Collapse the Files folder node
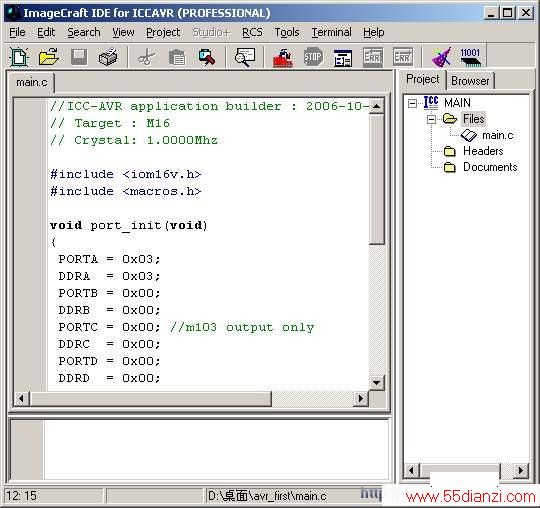 pos(432,119)
